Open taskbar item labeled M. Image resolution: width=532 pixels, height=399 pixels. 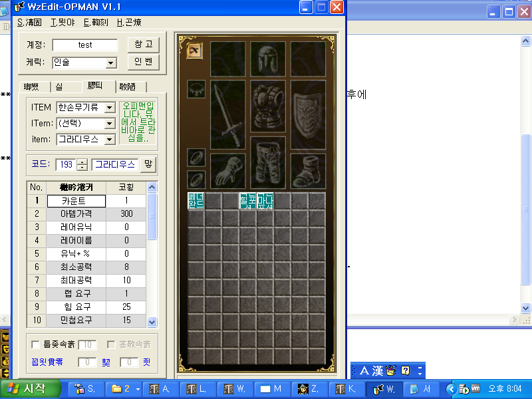tap(272, 389)
